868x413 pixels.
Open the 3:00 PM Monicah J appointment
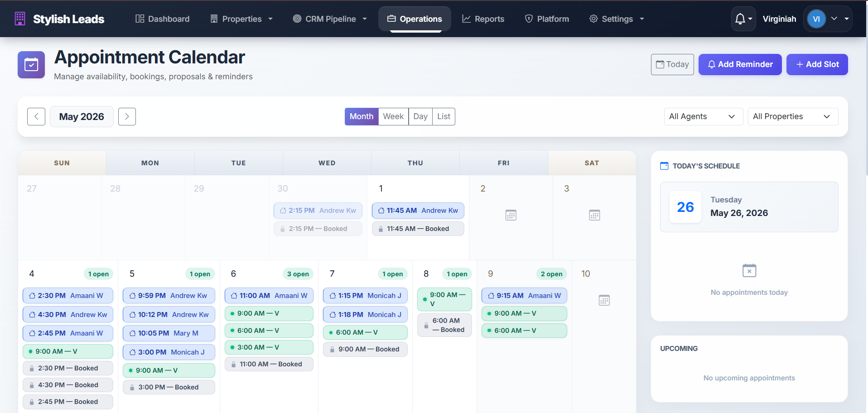click(169, 352)
